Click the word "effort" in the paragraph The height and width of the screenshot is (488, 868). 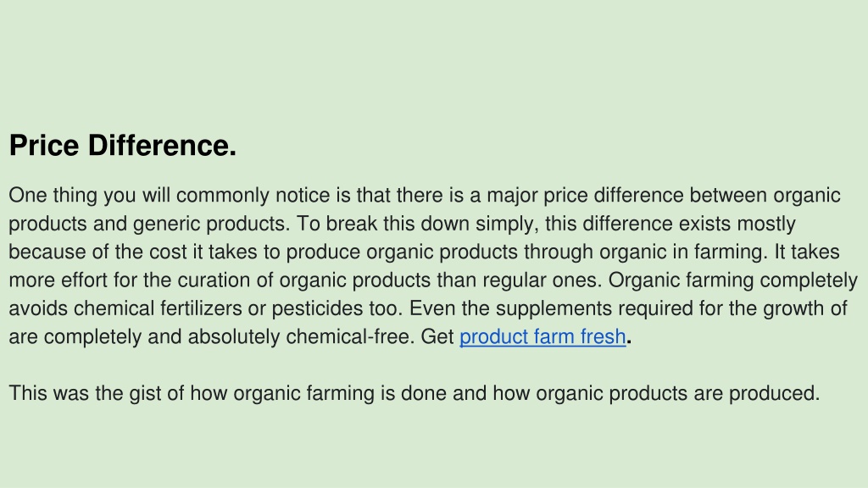[84, 280]
